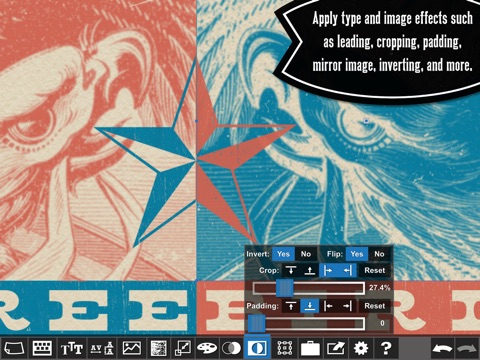This screenshot has width=480, height=360.
Task: Select crop from top option
Action: (x=291, y=270)
